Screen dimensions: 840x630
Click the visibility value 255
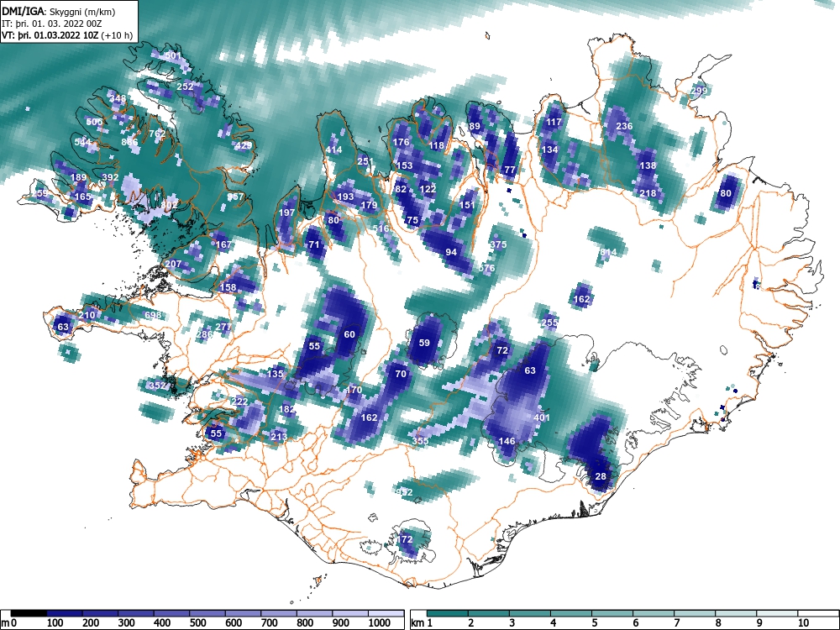[549, 323]
